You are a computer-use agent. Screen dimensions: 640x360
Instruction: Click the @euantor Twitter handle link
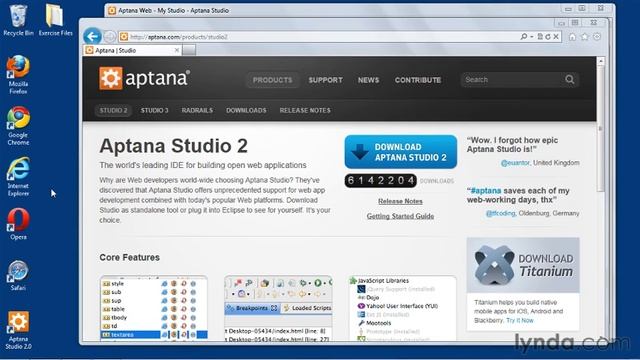pos(515,162)
